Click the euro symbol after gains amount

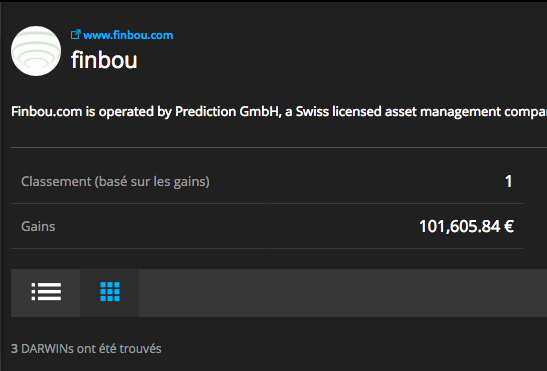click(509, 227)
